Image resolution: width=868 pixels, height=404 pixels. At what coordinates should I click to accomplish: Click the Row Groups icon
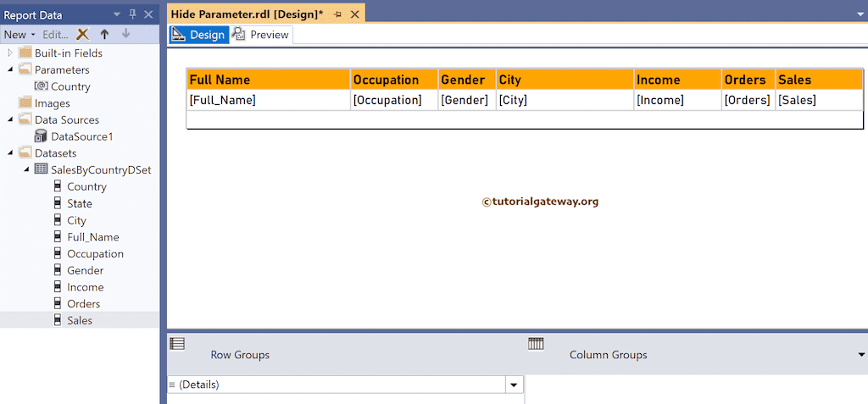[176, 343]
